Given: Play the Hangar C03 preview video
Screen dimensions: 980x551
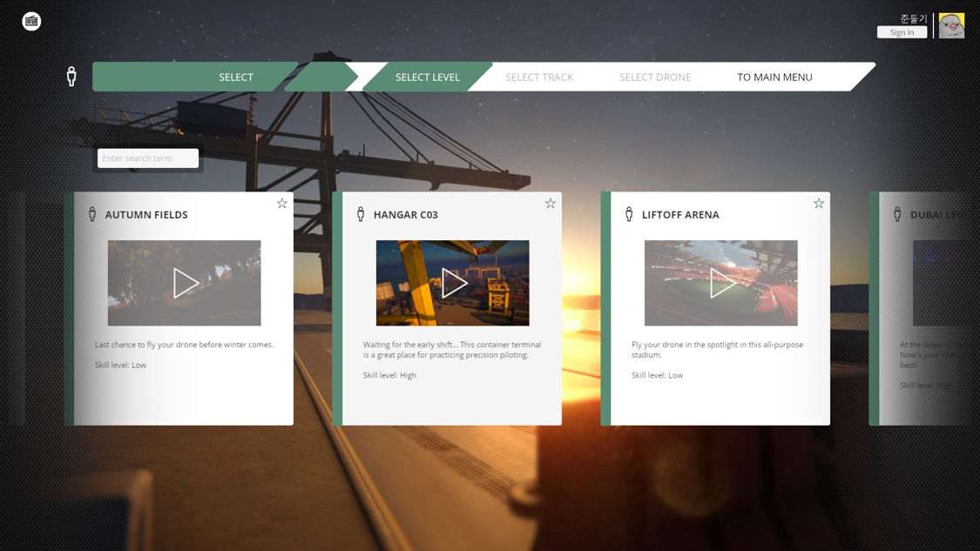Looking at the screenshot, I should [453, 283].
